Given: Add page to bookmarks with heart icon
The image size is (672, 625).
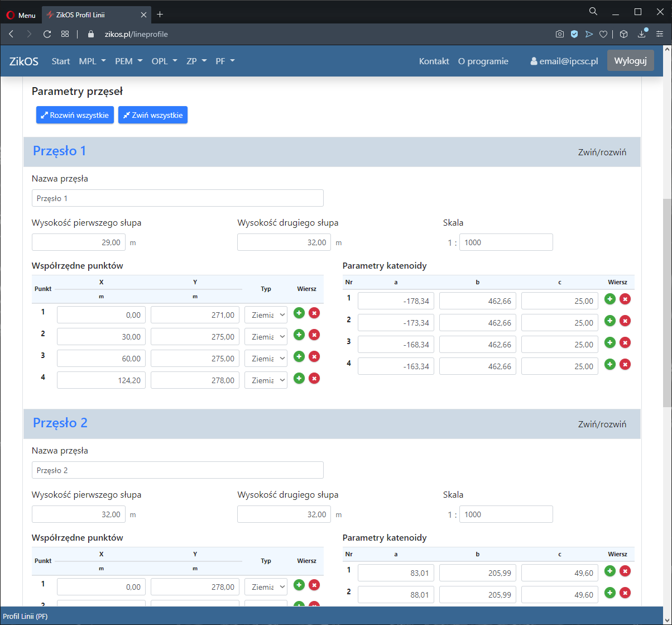Looking at the screenshot, I should tap(603, 34).
